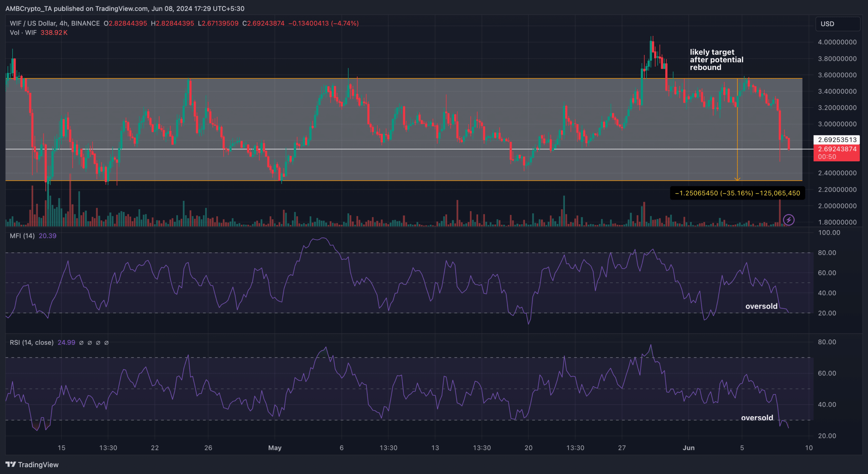Click the MFI (14) indicator label

(22, 236)
